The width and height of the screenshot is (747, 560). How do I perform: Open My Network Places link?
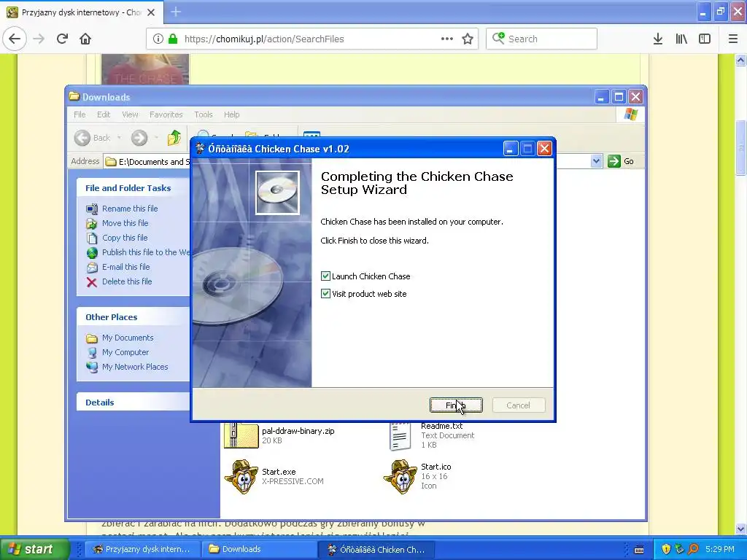coord(135,367)
